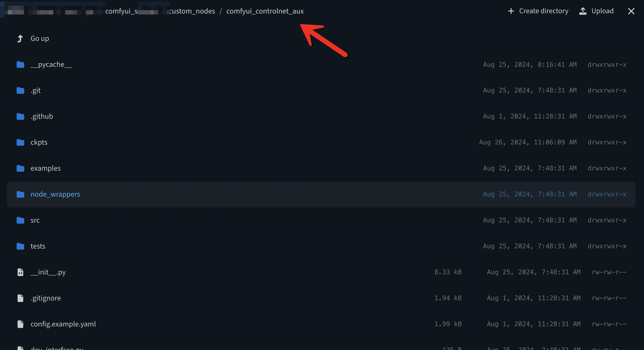Click the tests row modified date

(530, 246)
